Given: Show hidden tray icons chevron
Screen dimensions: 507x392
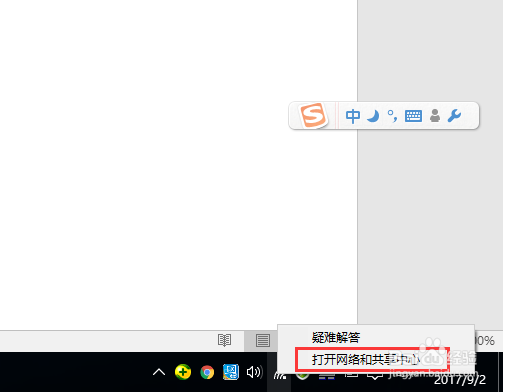Looking at the screenshot, I should pos(159,372).
